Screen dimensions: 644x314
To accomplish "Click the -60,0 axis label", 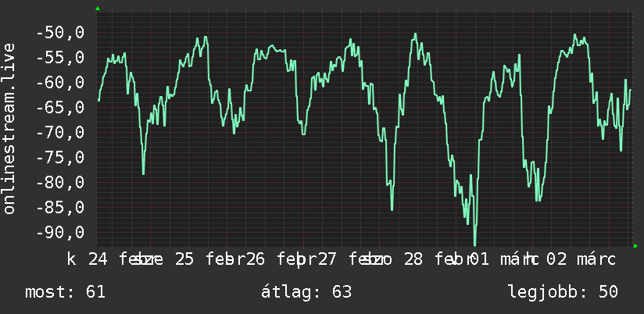I will pyautogui.click(x=60, y=83).
